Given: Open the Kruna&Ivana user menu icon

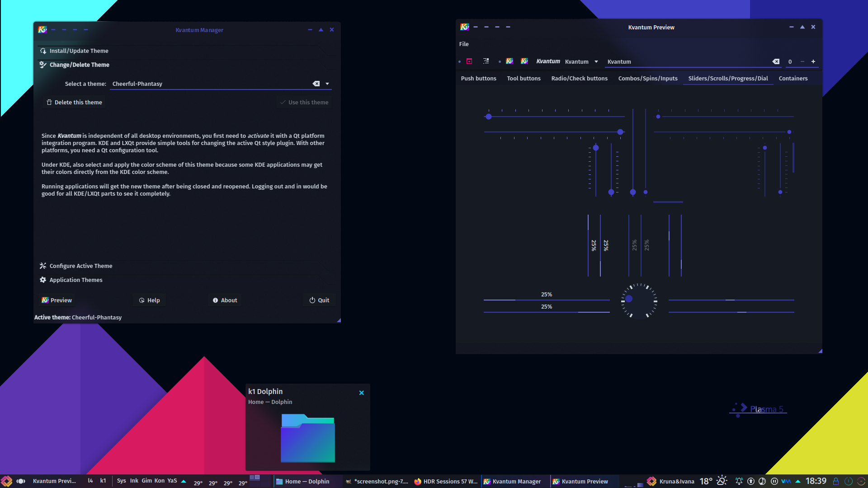Looking at the screenshot, I should [x=651, y=481].
